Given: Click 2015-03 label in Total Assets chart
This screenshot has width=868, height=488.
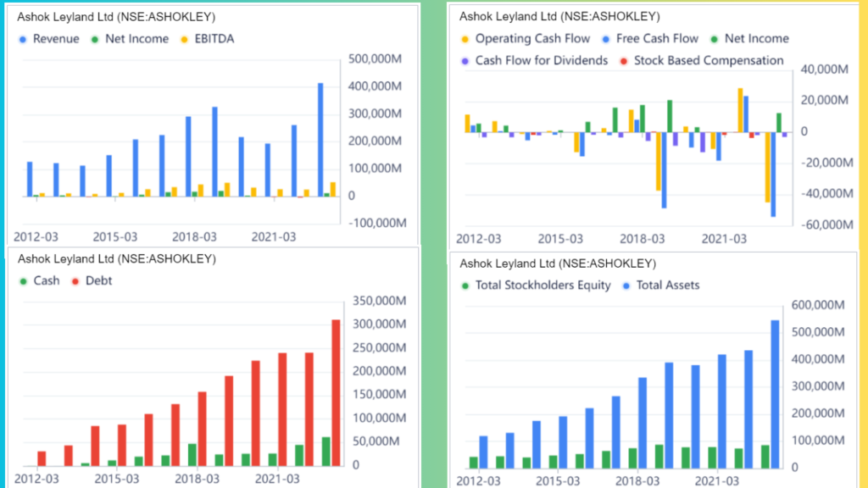Looking at the screenshot, I should (x=558, y=481).
